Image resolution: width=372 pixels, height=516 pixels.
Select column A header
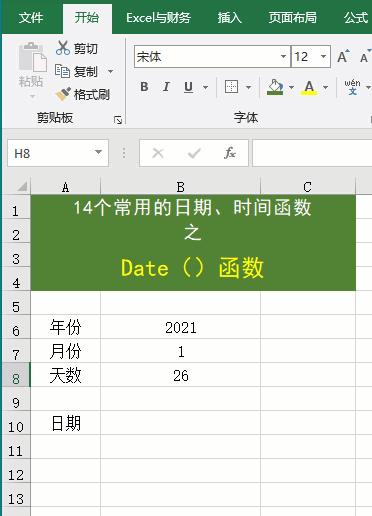click(x=65, y=187)
